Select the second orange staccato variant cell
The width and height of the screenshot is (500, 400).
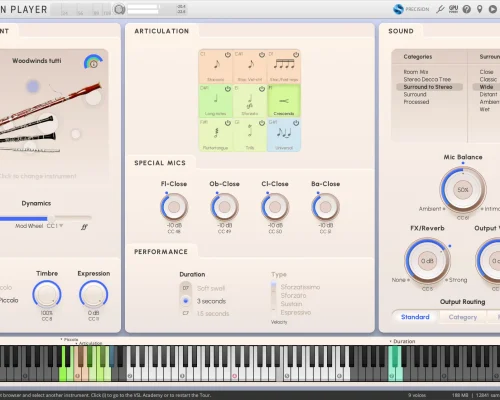[250, 67]
